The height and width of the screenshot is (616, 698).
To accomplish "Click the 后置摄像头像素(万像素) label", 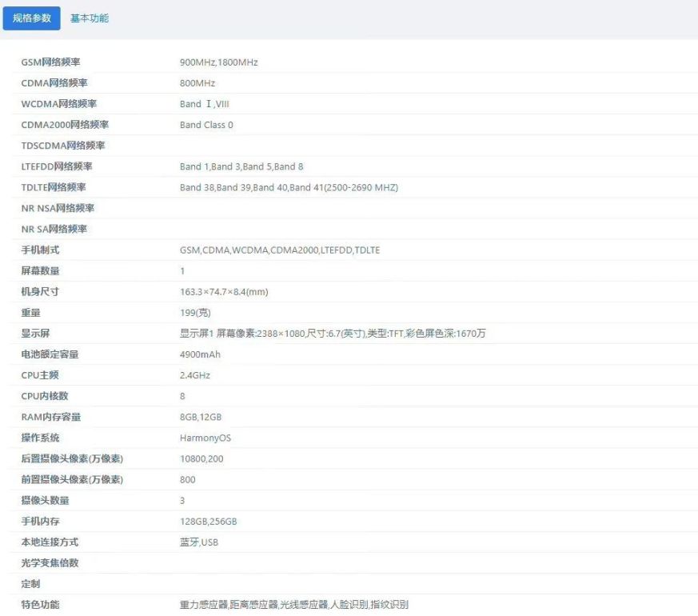I will point(72,458).
